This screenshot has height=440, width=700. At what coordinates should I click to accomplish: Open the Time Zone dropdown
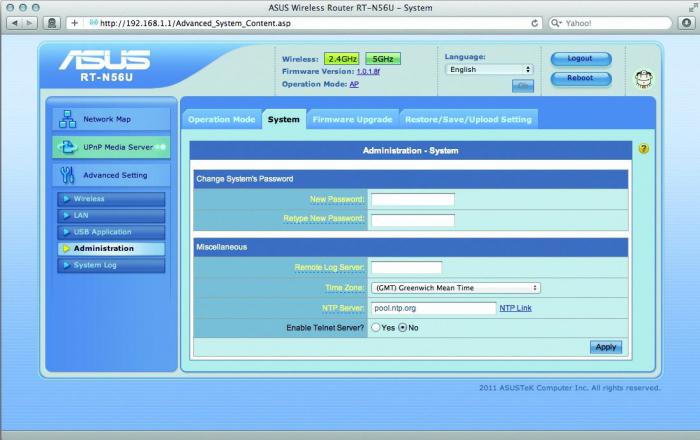click(456, 288)
